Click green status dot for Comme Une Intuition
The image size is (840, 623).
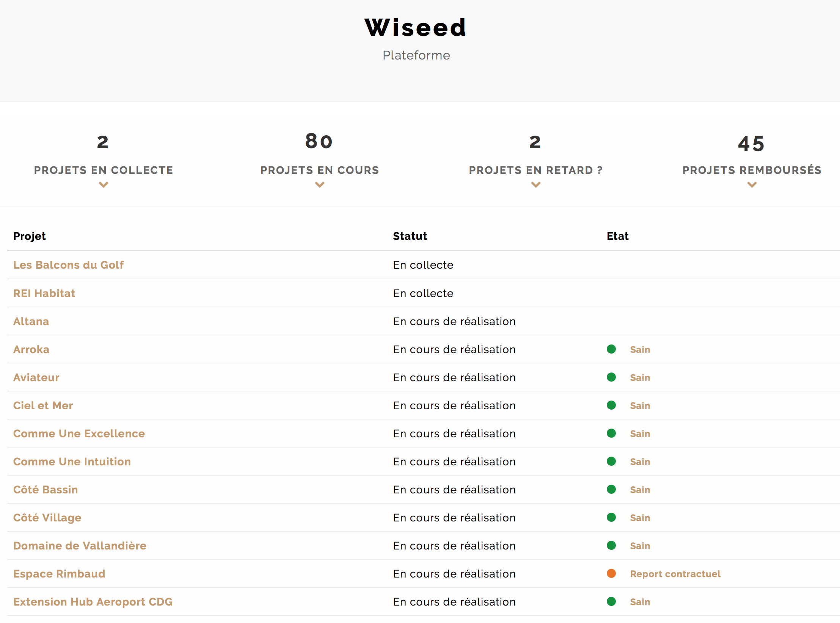tap(611, 461)
